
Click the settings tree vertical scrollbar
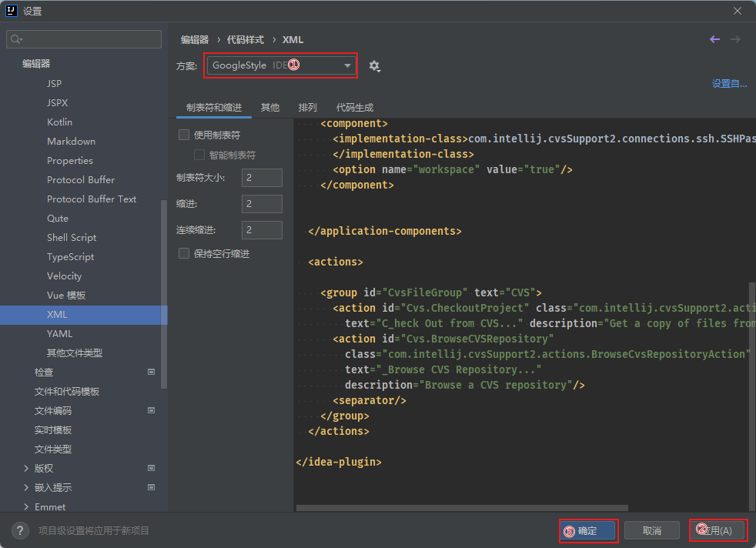pos(164,294)
